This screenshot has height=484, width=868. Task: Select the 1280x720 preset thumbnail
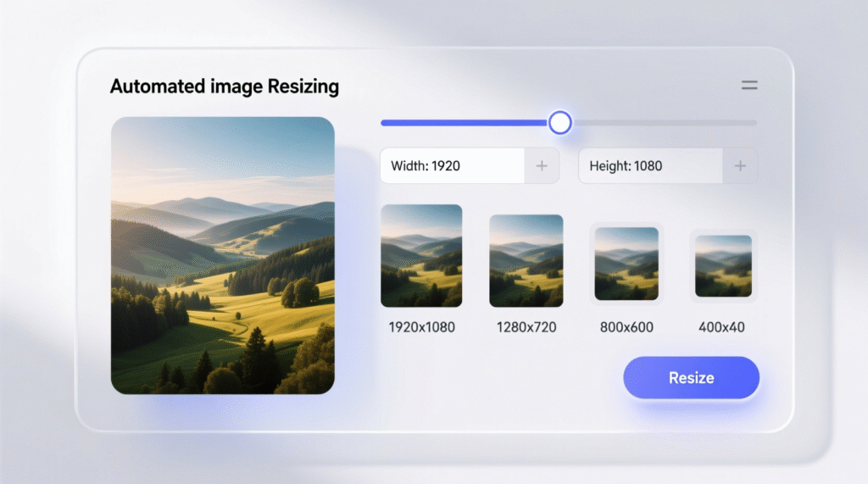526,261
